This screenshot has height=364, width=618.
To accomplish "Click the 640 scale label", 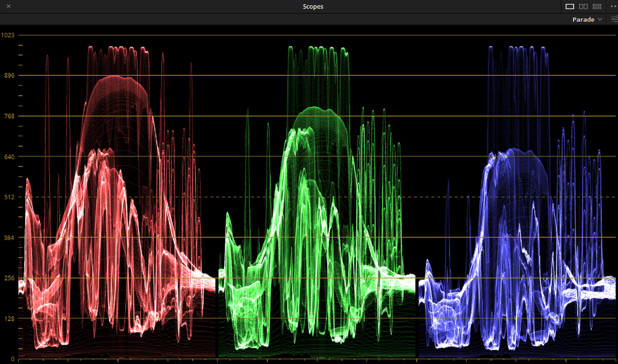I will point(10,156).
